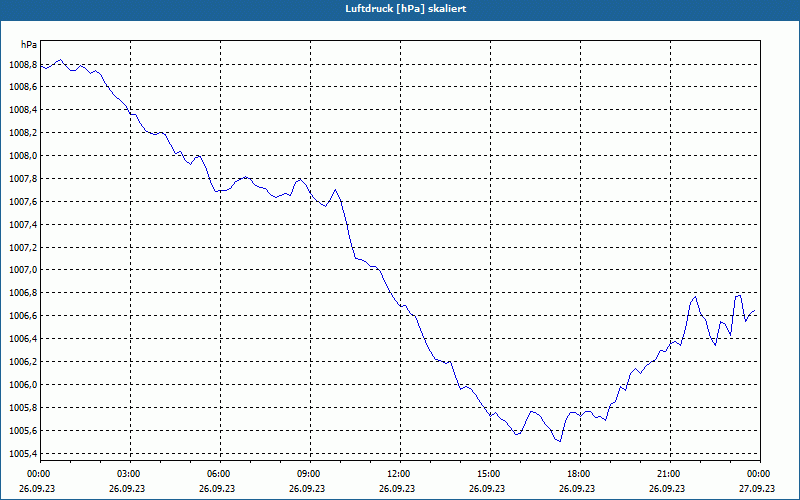Click the 18:00 time axis label
The image size is (800, 500).
(578, 474)
